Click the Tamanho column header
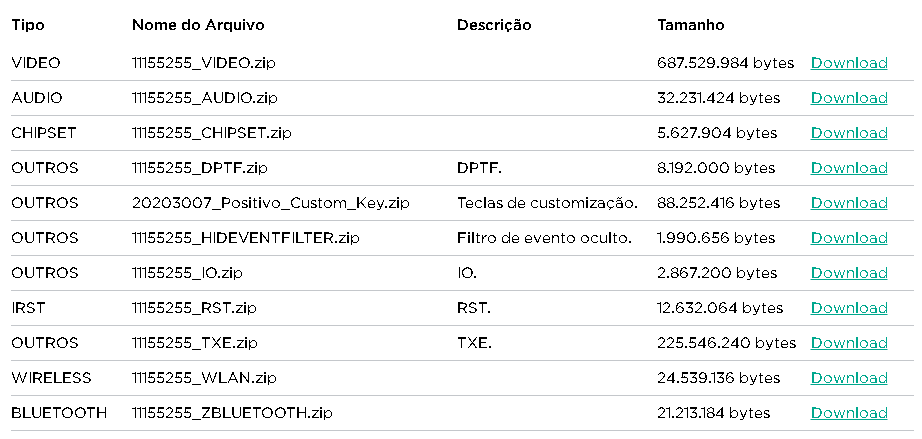Screen dimensions: 922x439 click(691, 25)
